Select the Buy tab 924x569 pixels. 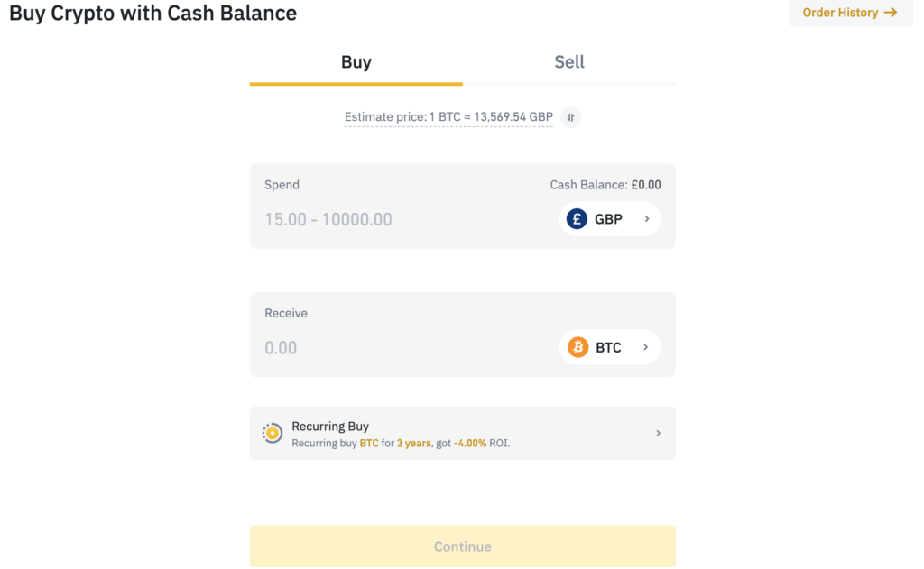click(356, 61)
